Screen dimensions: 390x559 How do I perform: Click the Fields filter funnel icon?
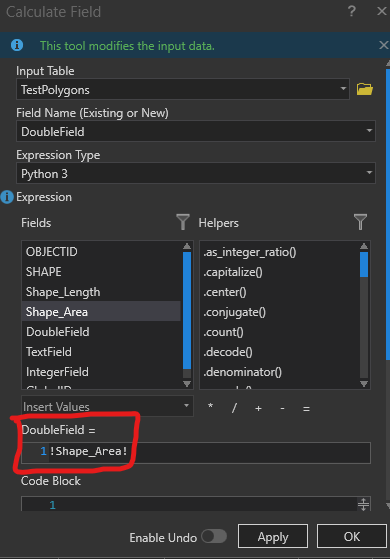point(183,222)
